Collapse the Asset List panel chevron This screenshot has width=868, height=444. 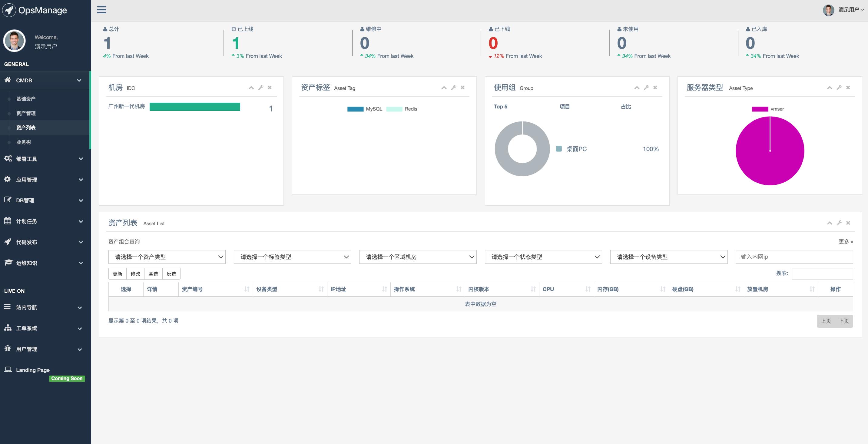[829, 223]
